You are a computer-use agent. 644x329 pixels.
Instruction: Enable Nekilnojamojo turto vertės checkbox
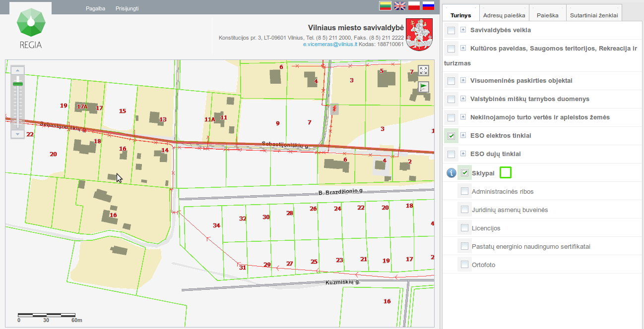point(451,117)
